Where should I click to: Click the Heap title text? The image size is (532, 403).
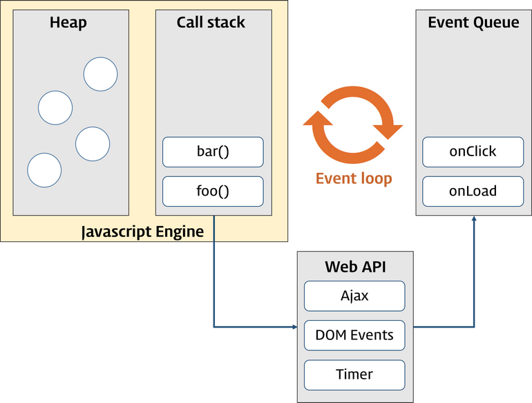tap(68, 23)
